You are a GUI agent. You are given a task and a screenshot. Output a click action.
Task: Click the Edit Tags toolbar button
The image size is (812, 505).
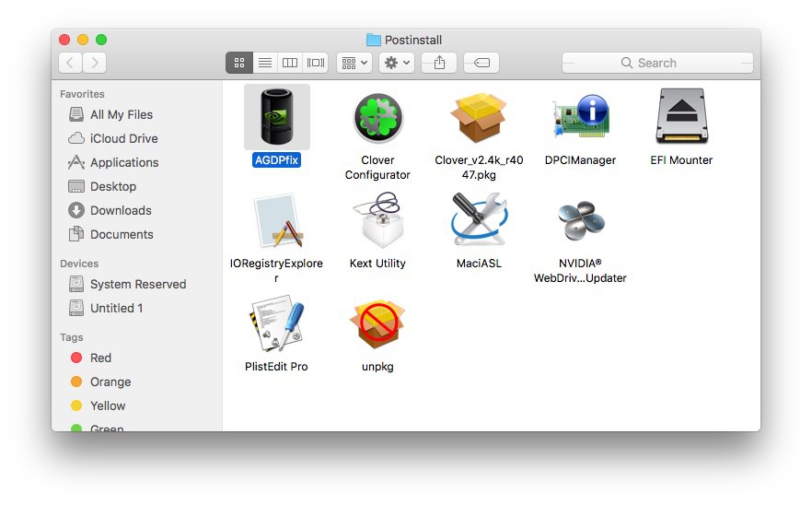coord(481,63)
